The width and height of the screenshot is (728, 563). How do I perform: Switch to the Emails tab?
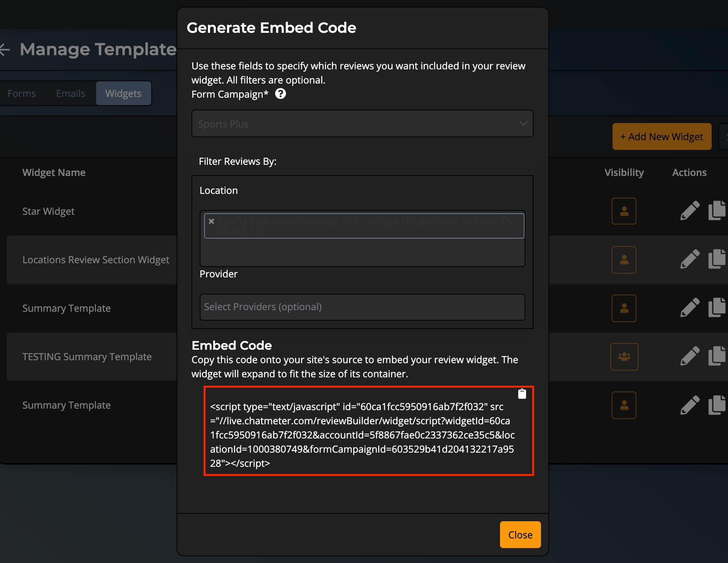pos(70,93)
